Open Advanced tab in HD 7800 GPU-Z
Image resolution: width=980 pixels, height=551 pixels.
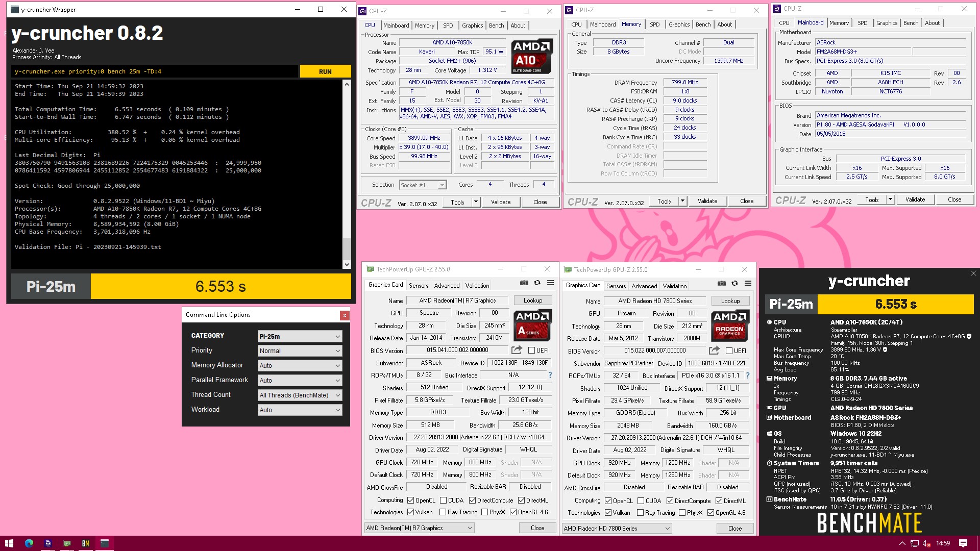[x=645, y=286]
